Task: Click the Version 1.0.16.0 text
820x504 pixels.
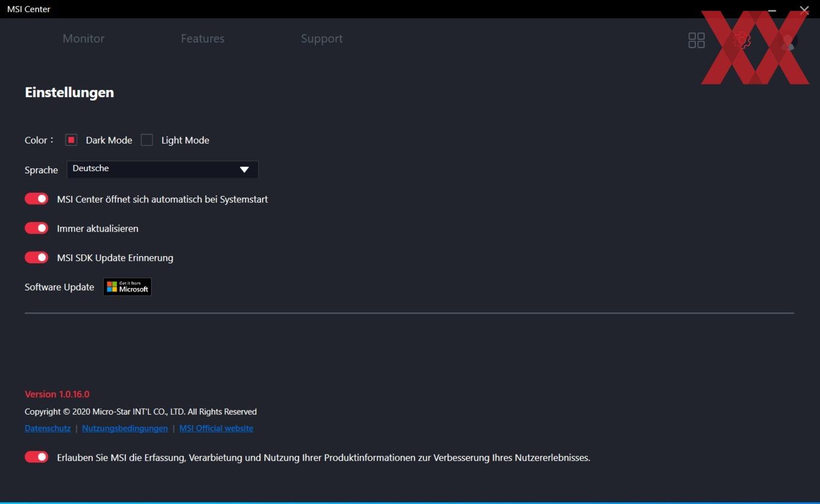Action: [57, 394]
